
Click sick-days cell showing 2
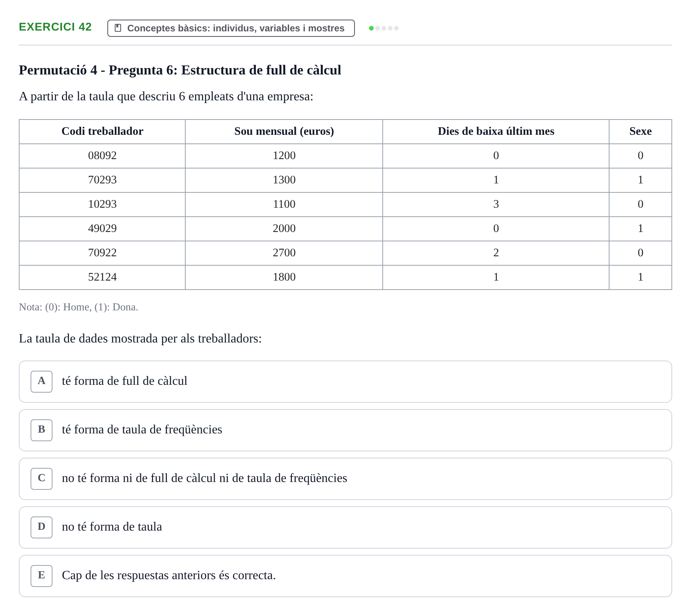tap(496, 253)
